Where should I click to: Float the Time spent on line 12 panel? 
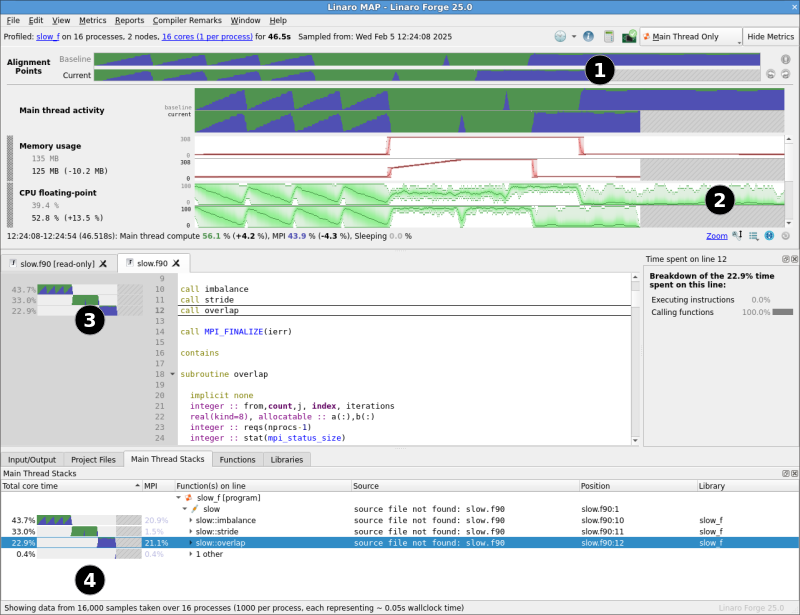786,259
